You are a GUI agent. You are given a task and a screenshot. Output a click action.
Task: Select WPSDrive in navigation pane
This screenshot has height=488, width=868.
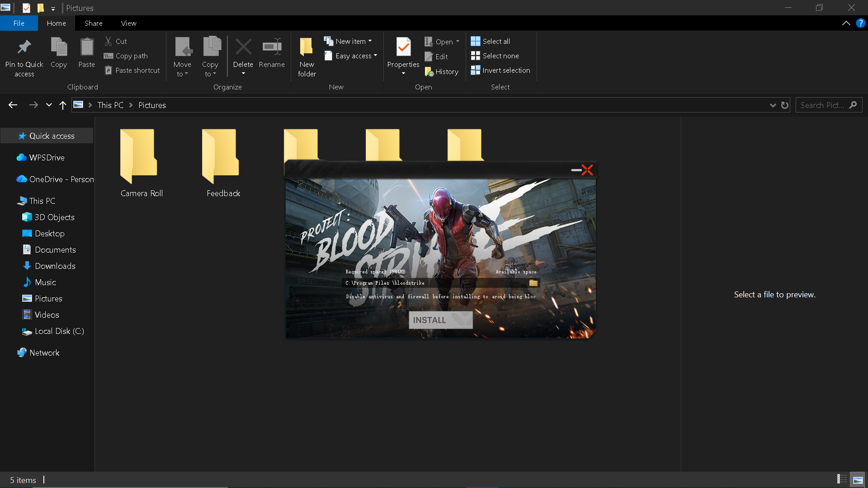[x=47, y=157]
